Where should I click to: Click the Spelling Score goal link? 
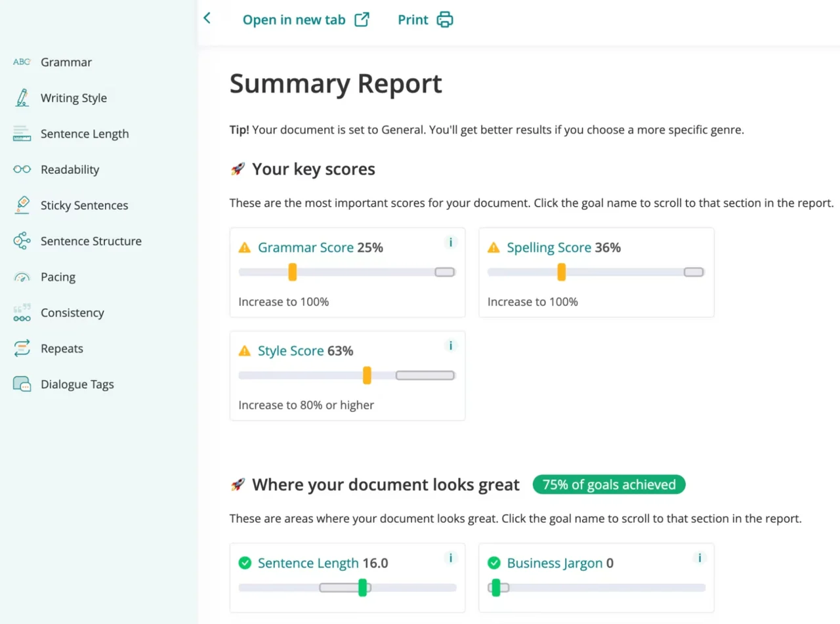click(549, 247)
